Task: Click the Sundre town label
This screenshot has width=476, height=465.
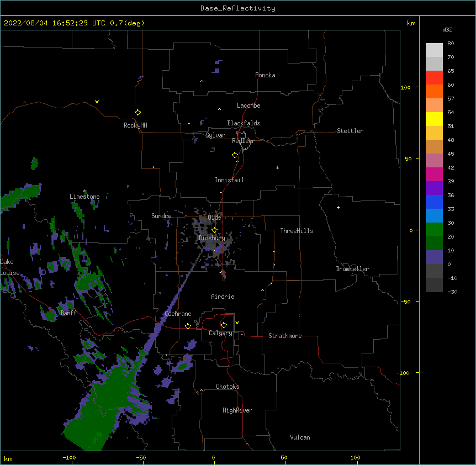Action: coord(161,216)
